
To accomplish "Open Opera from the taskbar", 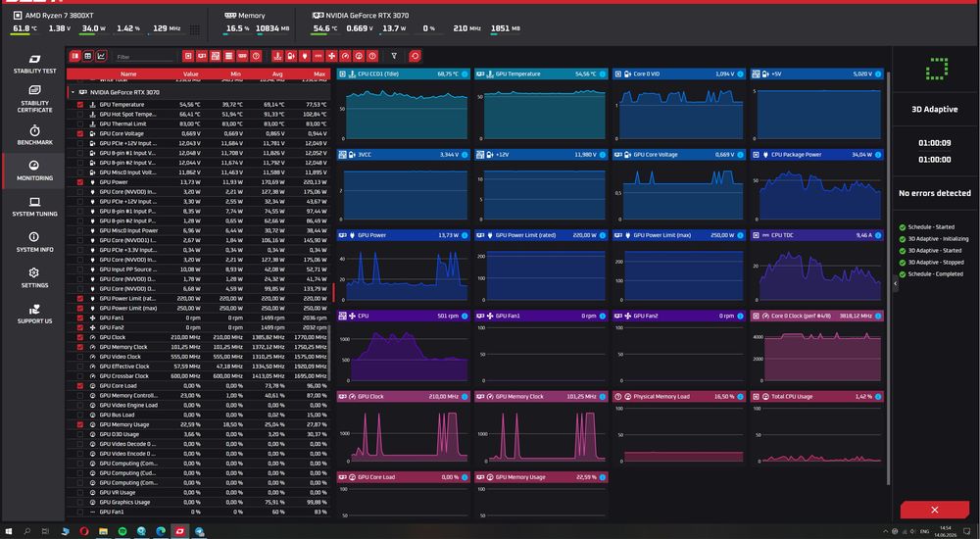I will pos(84,531).
